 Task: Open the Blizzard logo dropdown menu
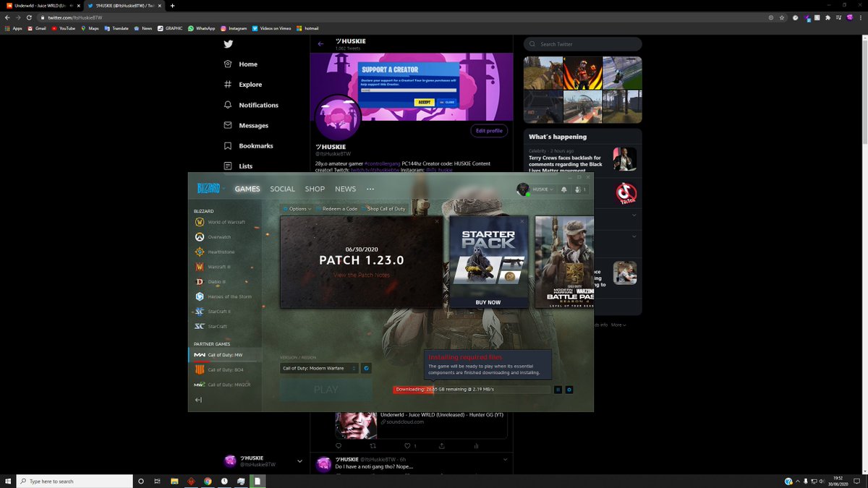(x=210, y=189)
